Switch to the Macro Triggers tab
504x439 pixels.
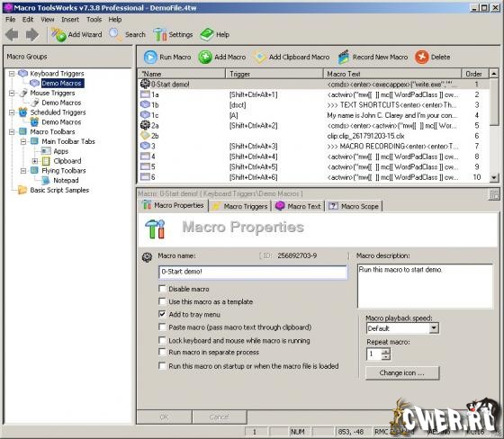click(x=240, y=206)
